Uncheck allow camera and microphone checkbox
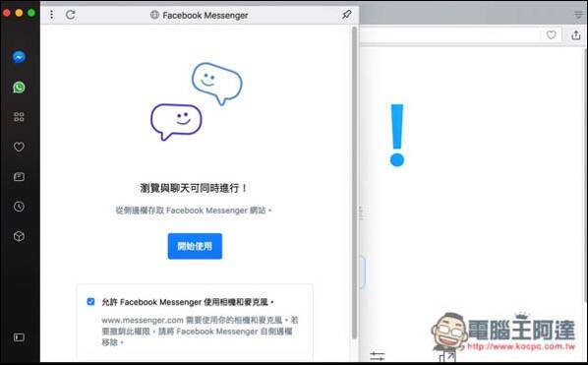The height and width of the screenshot is (365, 588). [90, 302]
